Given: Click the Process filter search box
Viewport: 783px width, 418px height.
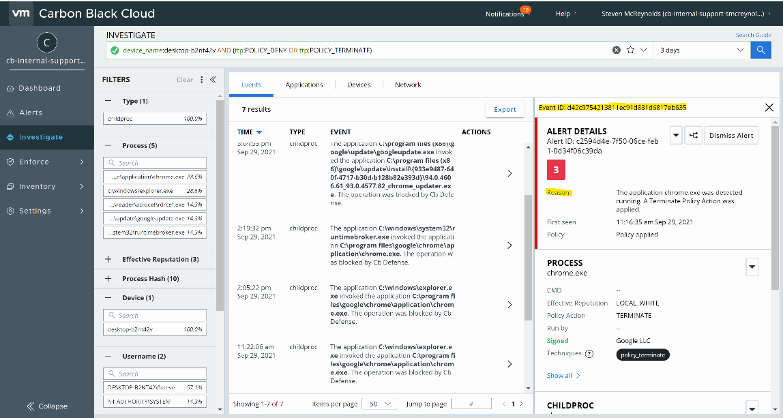Looking at the screenshot, I should click(155, 163).
